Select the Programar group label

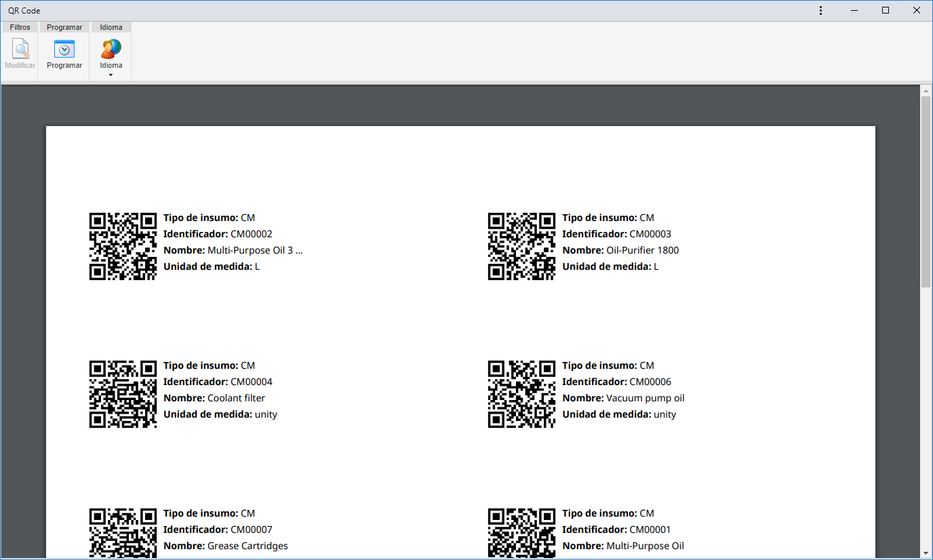click(64, 28)
